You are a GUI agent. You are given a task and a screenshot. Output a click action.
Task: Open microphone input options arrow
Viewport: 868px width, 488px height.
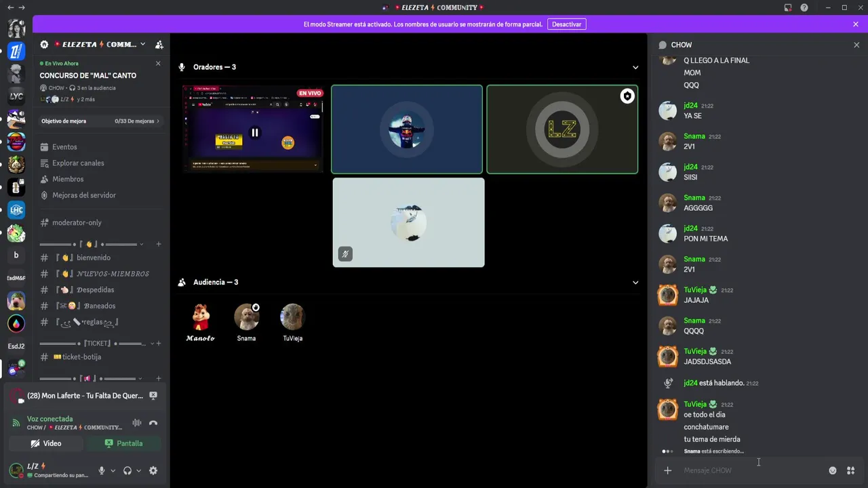coord(113,470)
